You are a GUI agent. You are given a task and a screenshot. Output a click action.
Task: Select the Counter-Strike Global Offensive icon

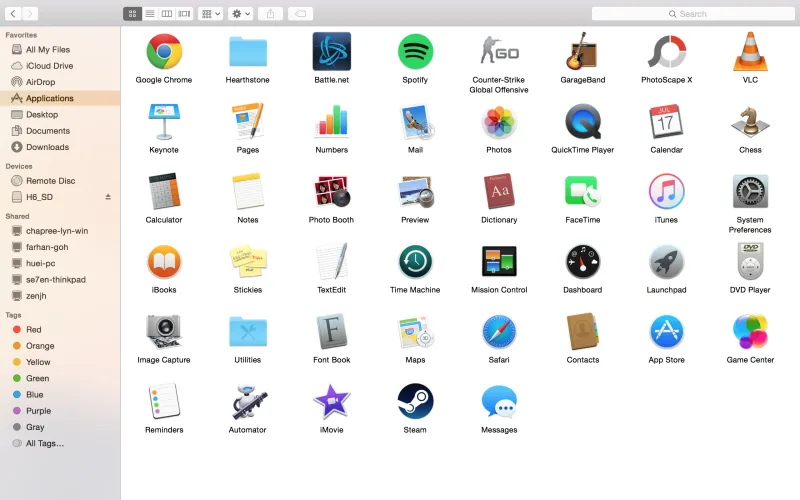(499, 52)
